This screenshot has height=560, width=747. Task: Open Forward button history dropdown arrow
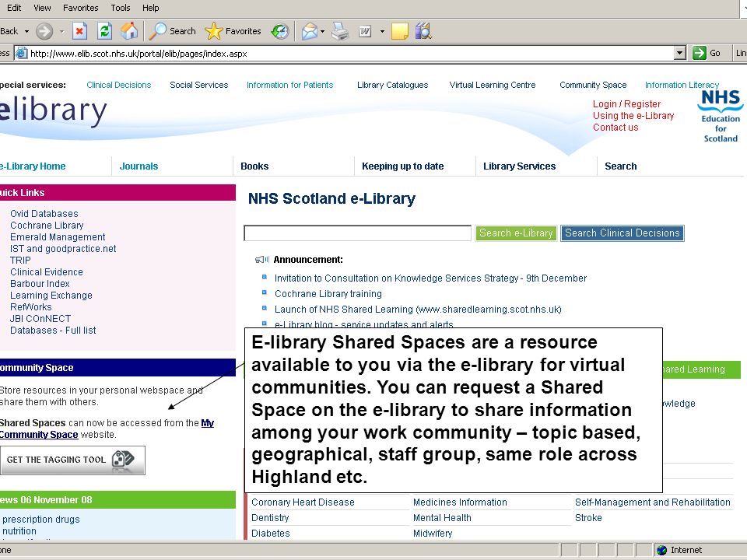(62, 31)
